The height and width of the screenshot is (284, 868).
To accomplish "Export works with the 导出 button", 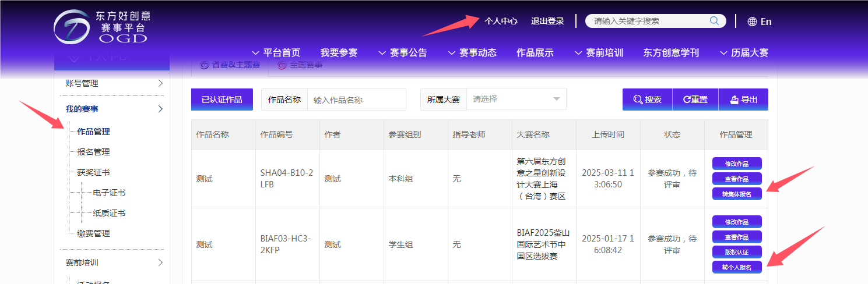I will [x=743, y=100].
